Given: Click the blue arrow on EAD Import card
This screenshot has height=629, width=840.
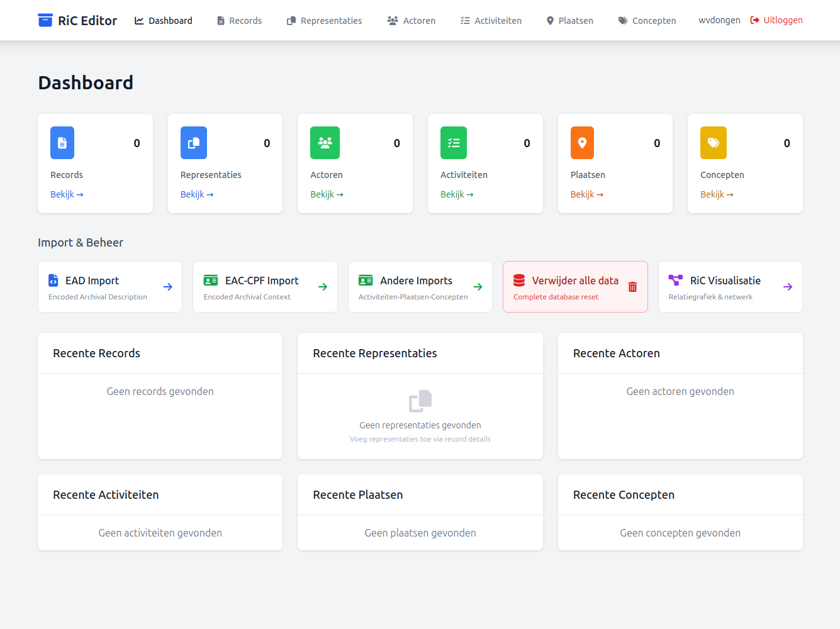Looking at the screenshot, I should (x=168, y=287).
